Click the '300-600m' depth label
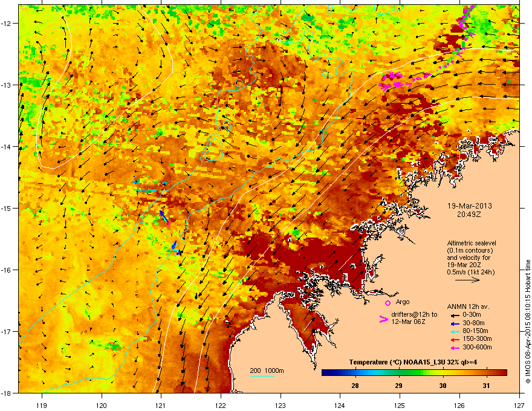The image size is (532, 411). (477, 348)
